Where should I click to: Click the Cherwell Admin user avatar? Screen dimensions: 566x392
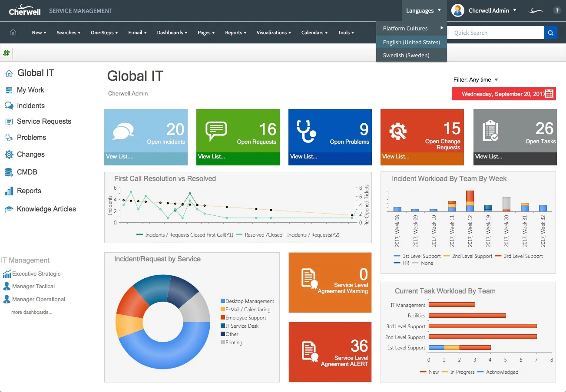(x=458, y=10)
